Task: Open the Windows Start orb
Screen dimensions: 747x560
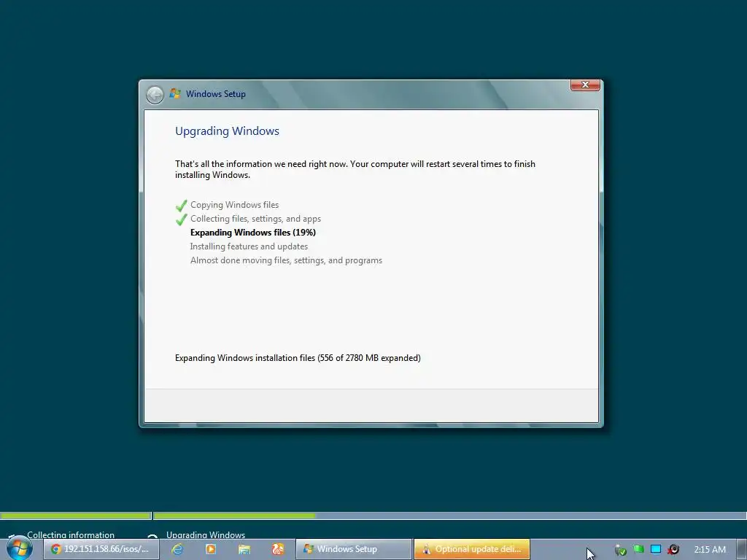Action: (19, 548)
